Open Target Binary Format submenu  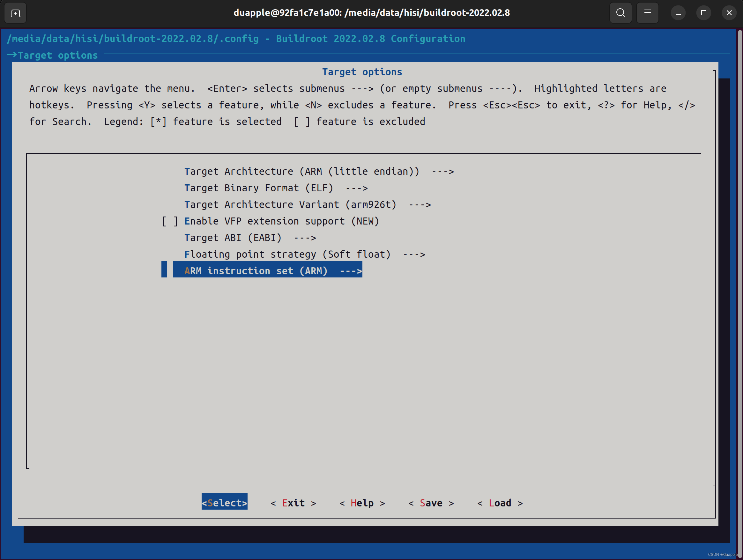tap(276, 188)
